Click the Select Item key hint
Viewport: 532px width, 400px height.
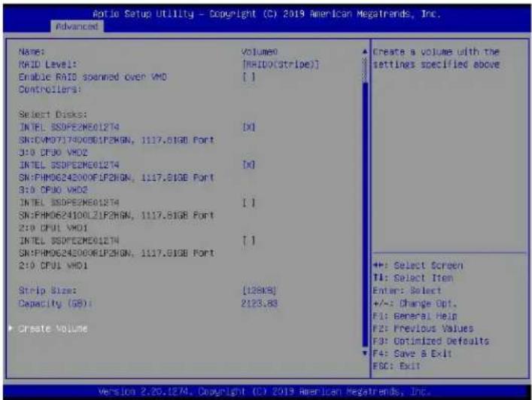(x=413, y=278)
